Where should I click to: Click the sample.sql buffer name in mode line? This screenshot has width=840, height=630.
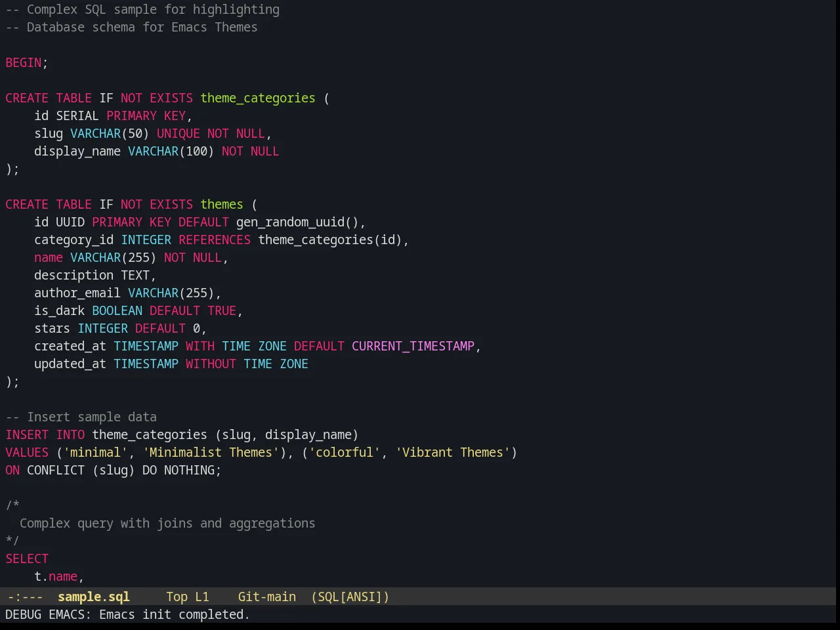94,597
